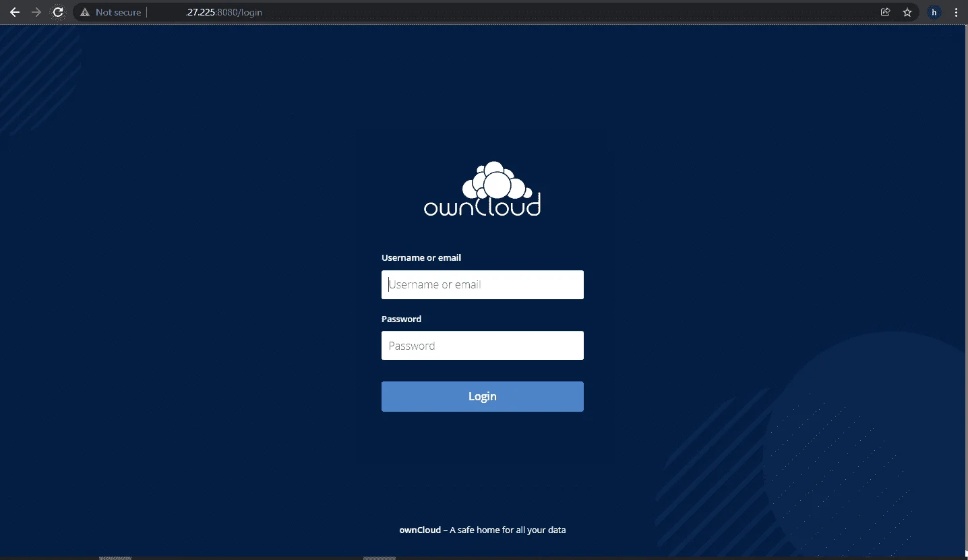The image size is (968, 560).
Task: Bookmark this page with the star icon
Action: point(907,12)
